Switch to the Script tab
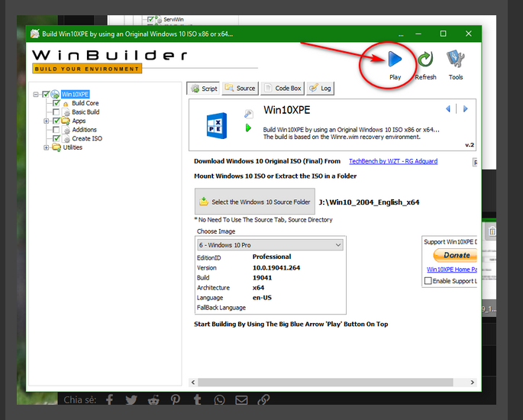523x420 pixels. tap(203, 89)
